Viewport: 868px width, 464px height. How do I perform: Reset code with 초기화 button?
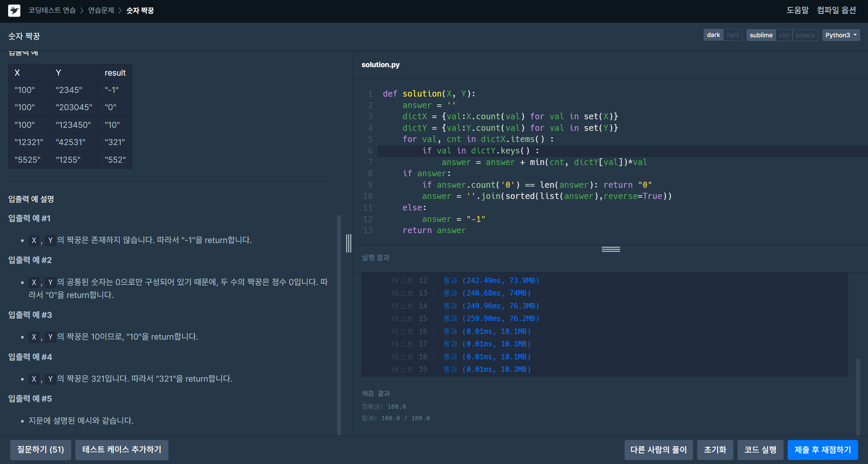(715, 449)
